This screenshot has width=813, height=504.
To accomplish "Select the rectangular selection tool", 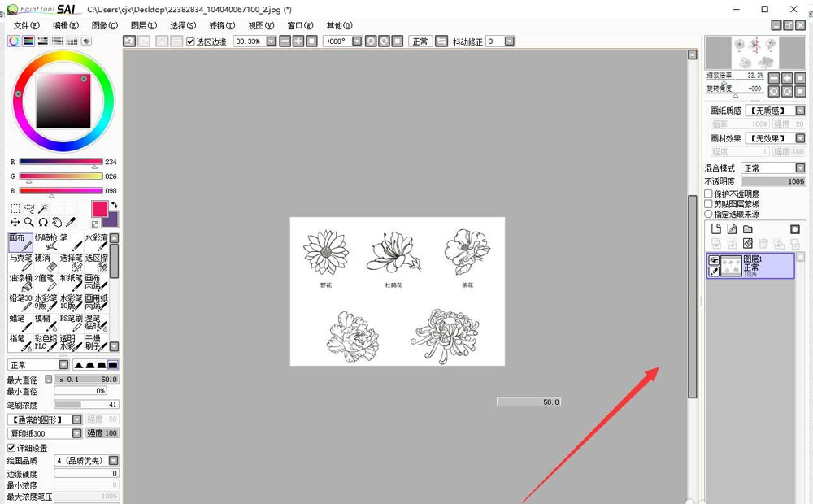I will (15, 209).
